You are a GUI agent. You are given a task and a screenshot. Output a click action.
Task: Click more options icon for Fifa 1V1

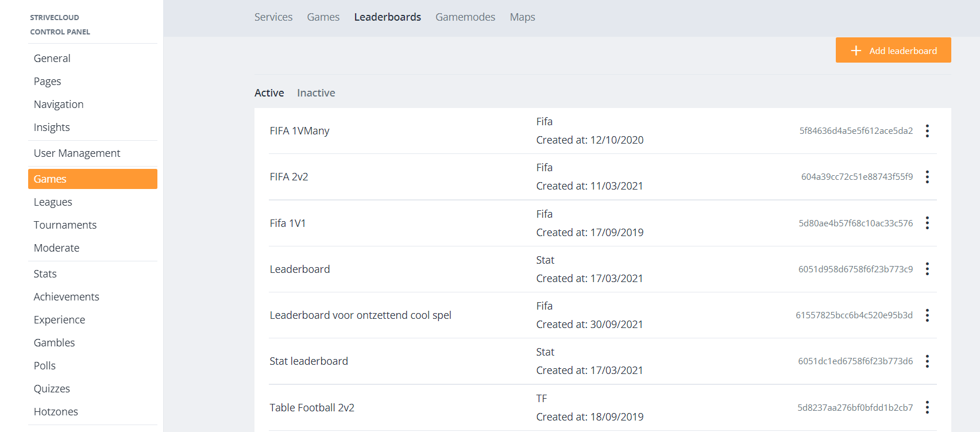pyautogui.click(x=927, y=223)
